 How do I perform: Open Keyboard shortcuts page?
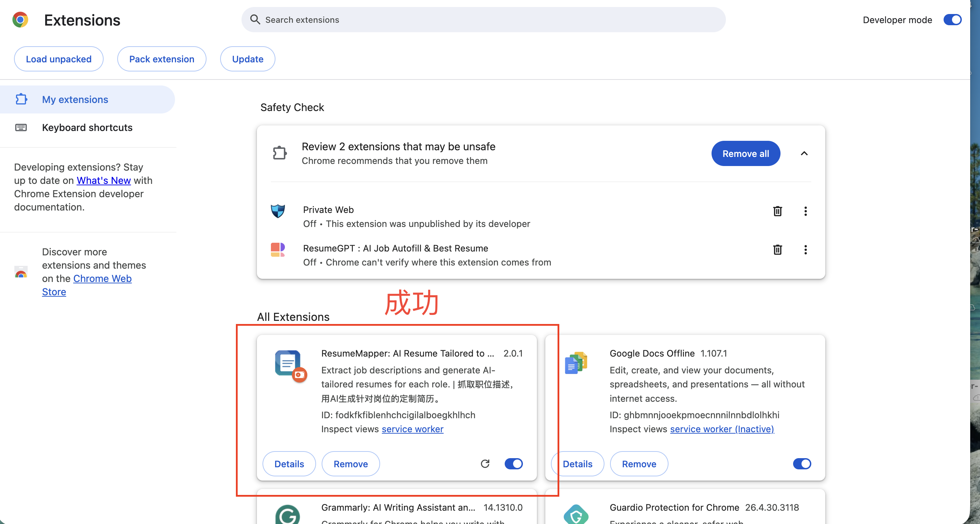coord(87,127)
